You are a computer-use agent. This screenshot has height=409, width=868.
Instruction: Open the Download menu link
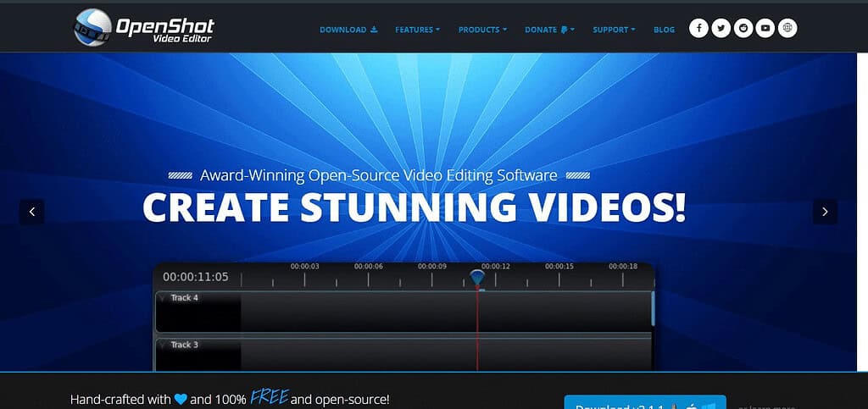point(348,30)
